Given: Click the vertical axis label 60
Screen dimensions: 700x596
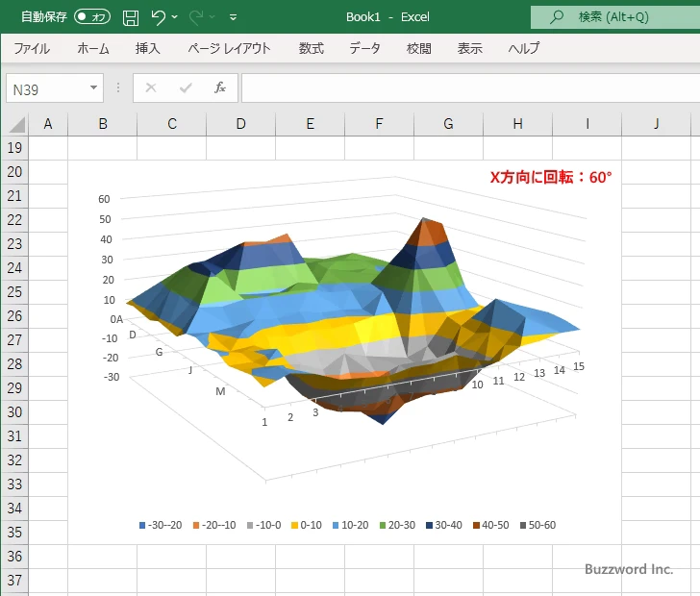Looking at the screenshot, I should [x=104, y=199].
